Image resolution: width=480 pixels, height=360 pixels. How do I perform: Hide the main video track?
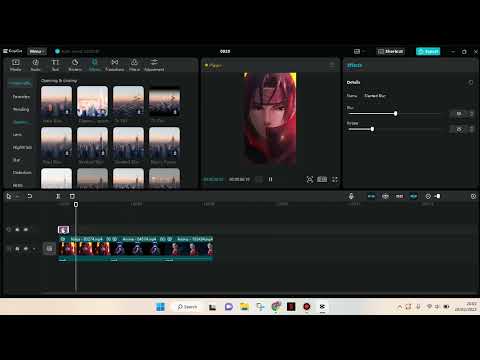click(x=26, y=249)
